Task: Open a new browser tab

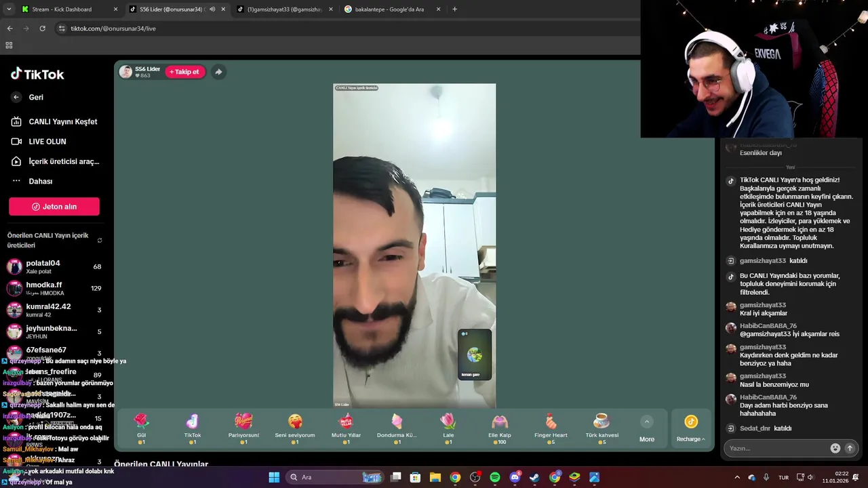Action: pyautogui.click(x=454, y=9)
